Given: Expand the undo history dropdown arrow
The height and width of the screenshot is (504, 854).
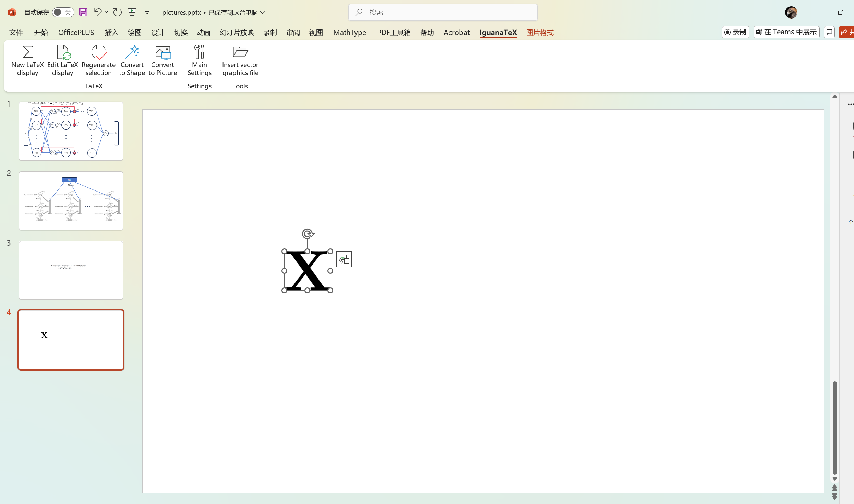Looking at the screenshot, I should click(107, 12).
